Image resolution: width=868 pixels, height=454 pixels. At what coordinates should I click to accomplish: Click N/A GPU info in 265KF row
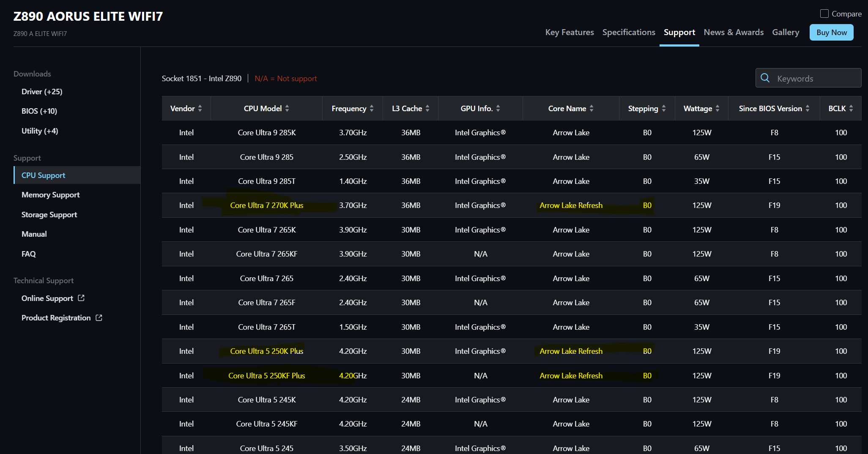(481, 254)
